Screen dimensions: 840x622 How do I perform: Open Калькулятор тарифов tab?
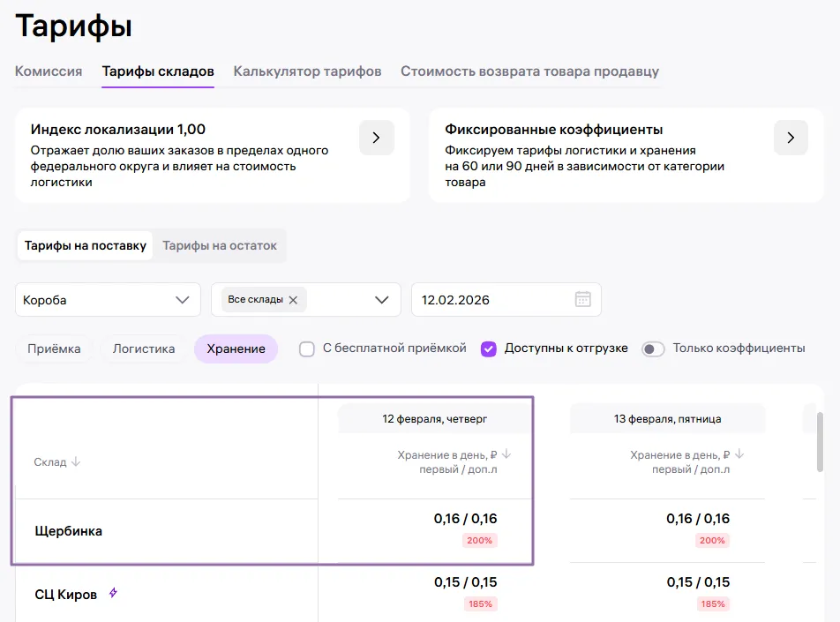[x=307, y=71]
